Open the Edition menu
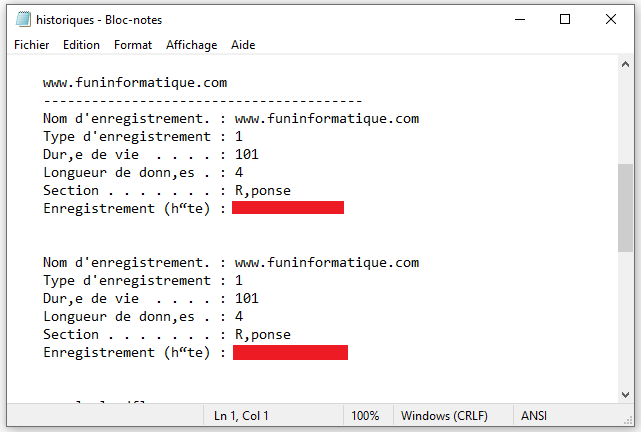The image size is (641, 432). pos(81,45)
